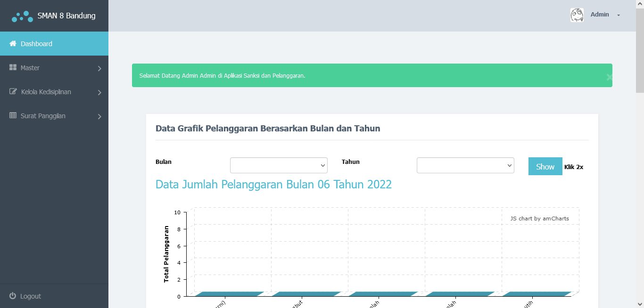
Task: Expand the Surat Panggilan chevron
Action: [99, 117]
